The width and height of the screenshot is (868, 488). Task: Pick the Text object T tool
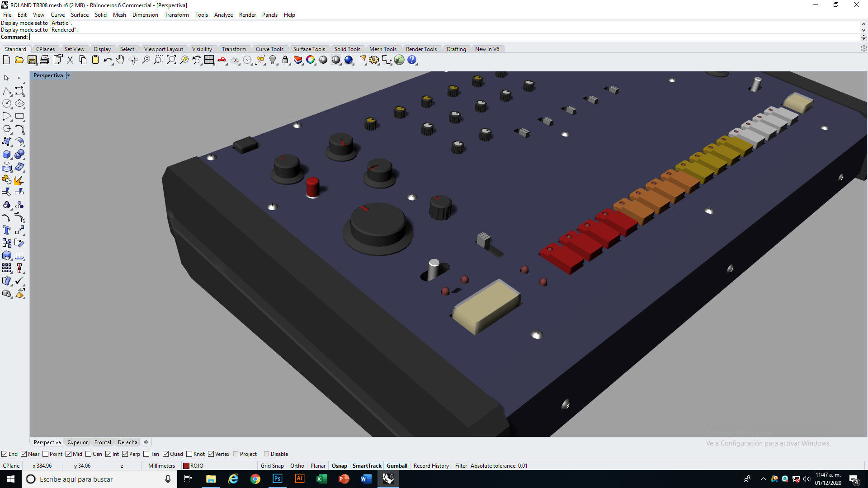point(6,230)
